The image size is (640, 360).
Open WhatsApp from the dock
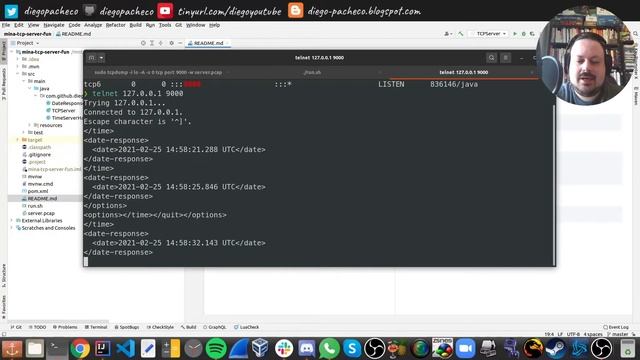[x=329, y=349]
